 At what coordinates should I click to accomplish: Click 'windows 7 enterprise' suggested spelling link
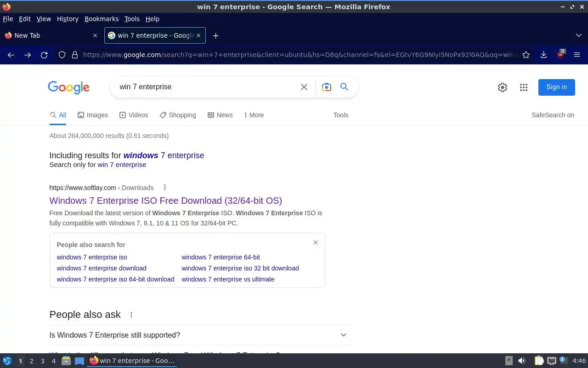point(164,155)
